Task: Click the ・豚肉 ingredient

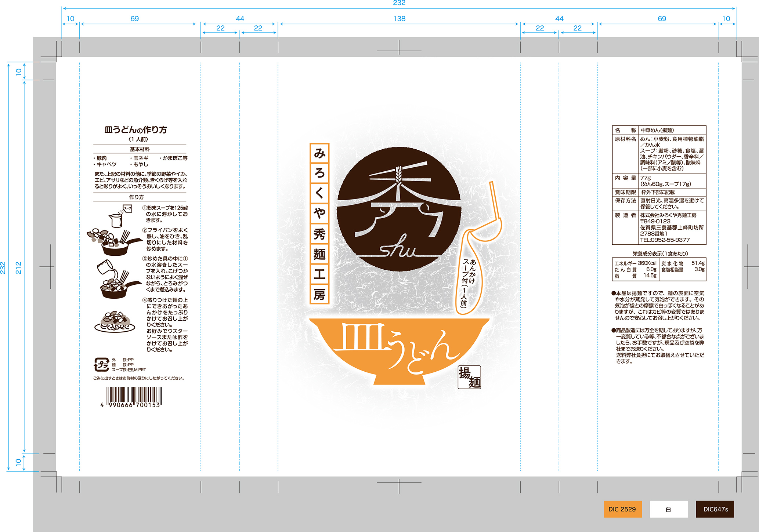Action: click(100, 158)
